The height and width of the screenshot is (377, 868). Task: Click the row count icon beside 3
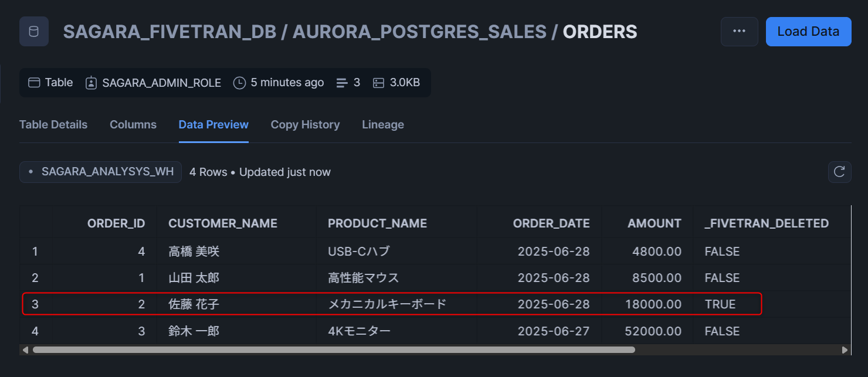coord(342,83)
